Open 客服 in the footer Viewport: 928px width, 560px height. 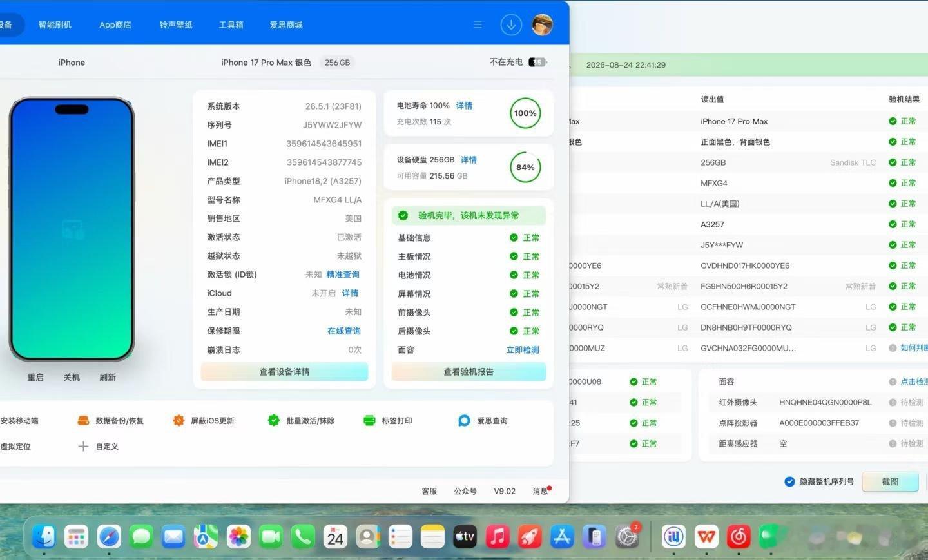429,491
